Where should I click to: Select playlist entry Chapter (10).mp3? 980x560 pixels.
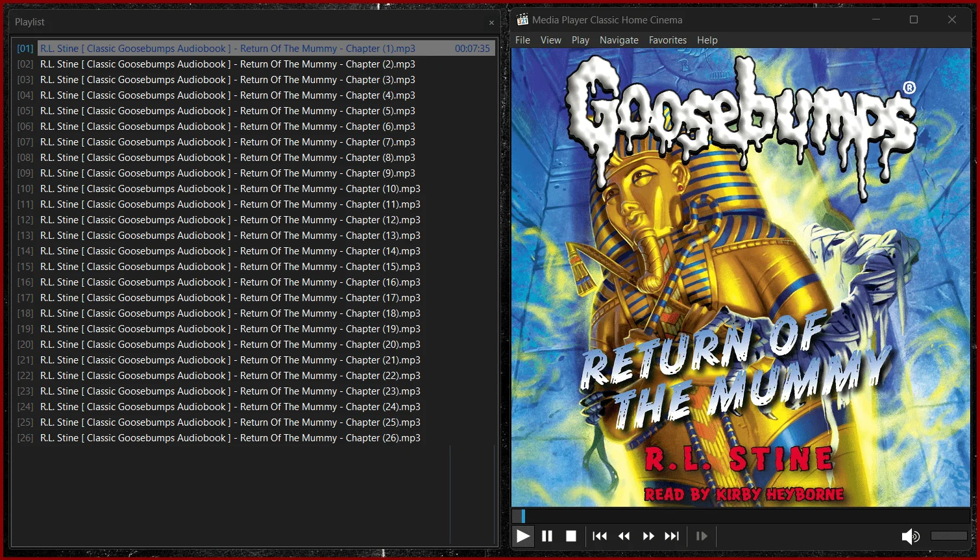coord(256,189)
